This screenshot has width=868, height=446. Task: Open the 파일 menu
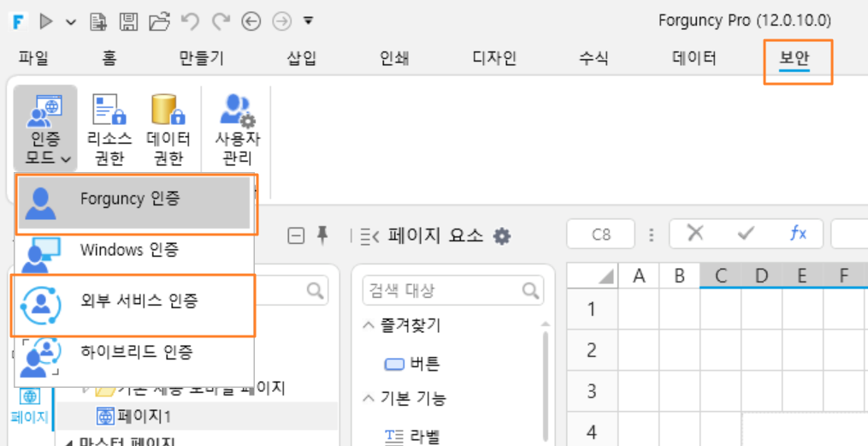(33, 58)
